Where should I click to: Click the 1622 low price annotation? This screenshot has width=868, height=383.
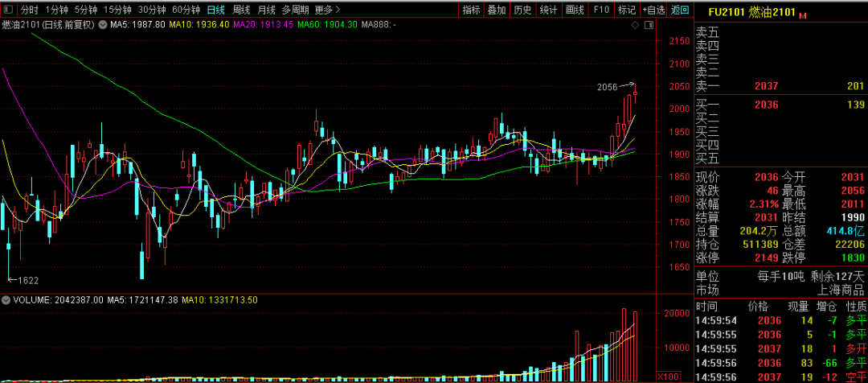coord(29,279)
